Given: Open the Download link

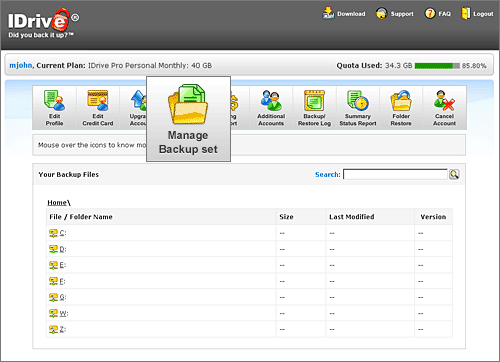Looking at the screenshot, I should 351,14.
